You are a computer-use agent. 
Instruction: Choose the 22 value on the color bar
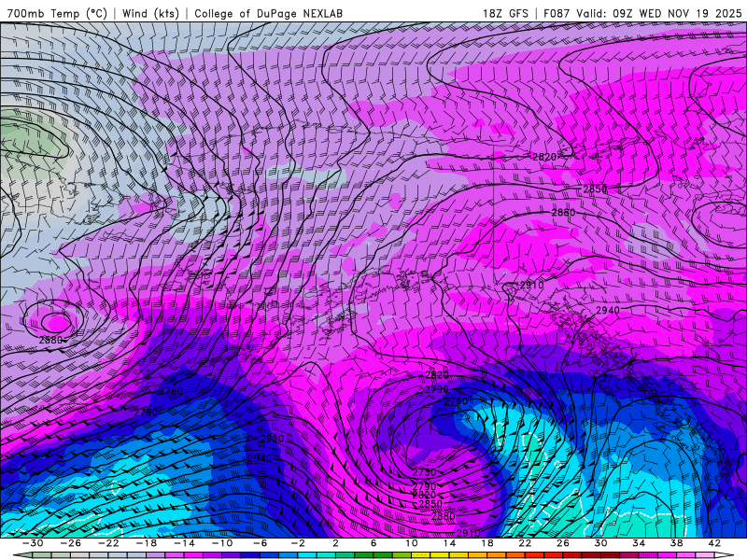click(x=525, y=543)
